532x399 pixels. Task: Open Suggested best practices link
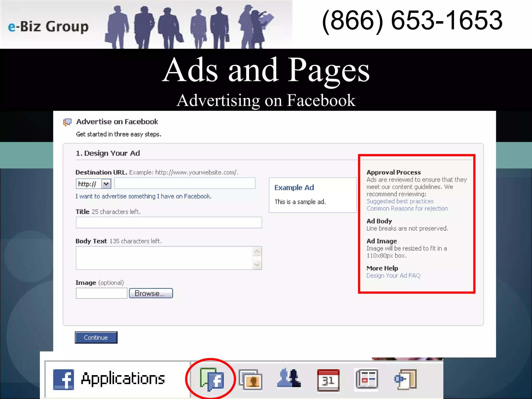[400, 201]
